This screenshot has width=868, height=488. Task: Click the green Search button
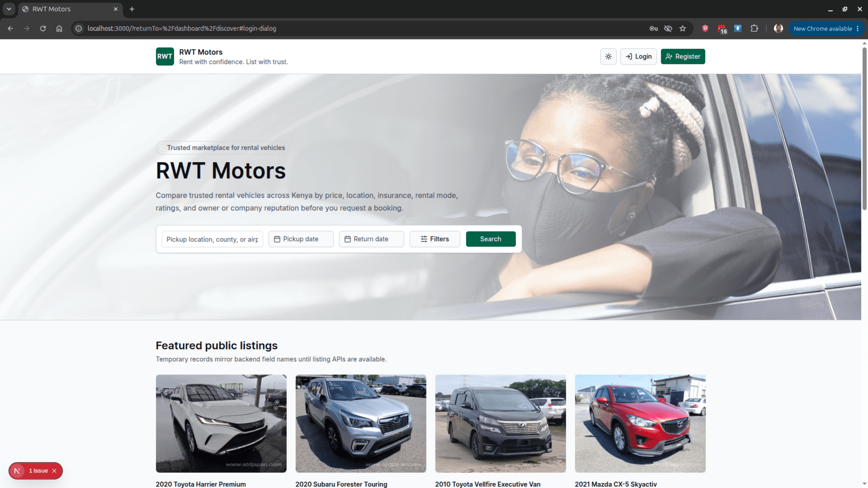491,239
